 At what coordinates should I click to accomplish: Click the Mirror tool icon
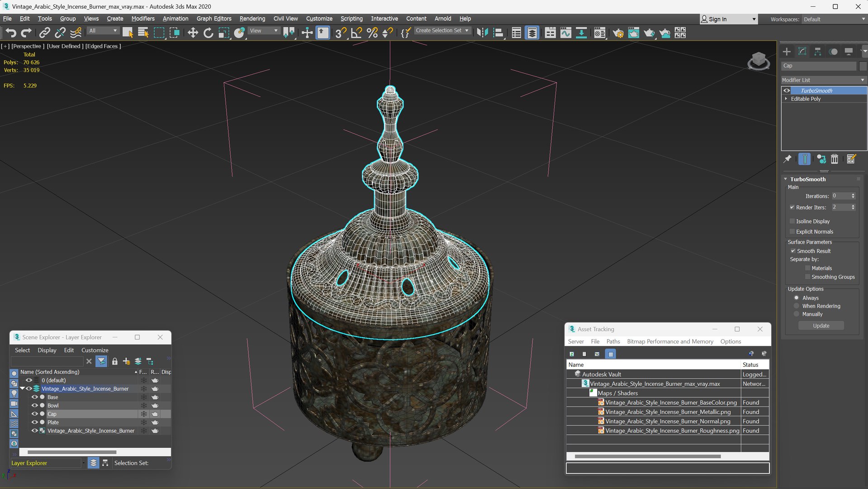[x=482, y=33]
